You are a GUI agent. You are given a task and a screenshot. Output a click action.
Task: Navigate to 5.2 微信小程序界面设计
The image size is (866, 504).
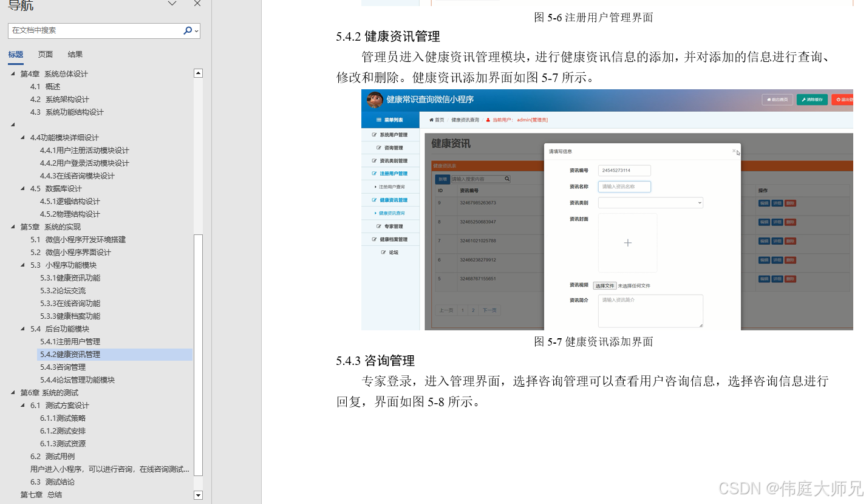71,253
